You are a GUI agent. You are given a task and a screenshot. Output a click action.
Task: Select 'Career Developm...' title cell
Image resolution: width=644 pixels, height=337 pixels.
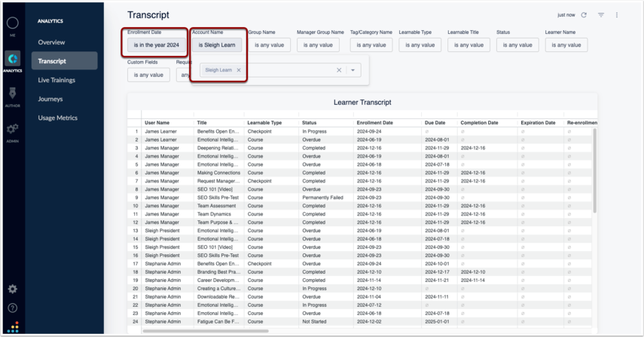(x=218, y=280)
